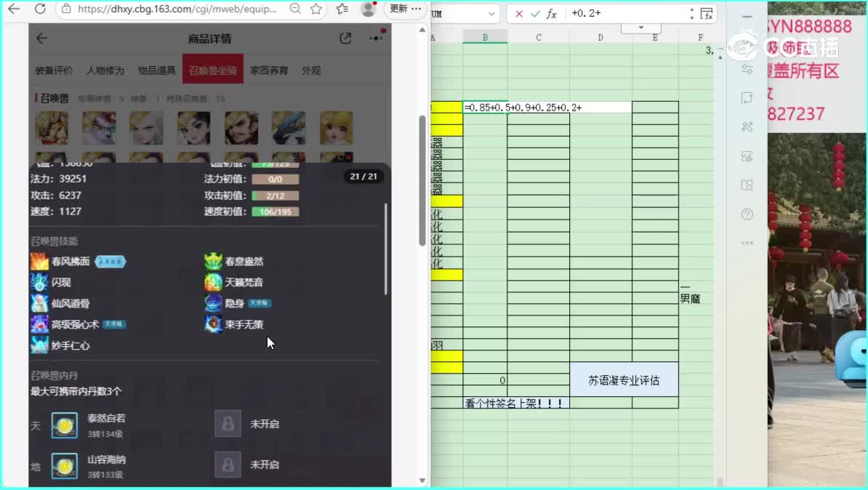Switch to the 人物修为 tab

pos(105,71)
